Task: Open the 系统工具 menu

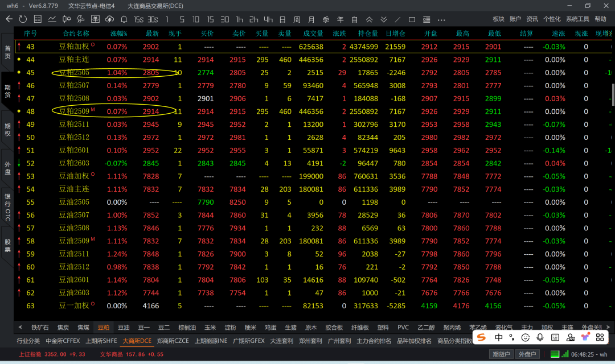Action: pos(577,19)
